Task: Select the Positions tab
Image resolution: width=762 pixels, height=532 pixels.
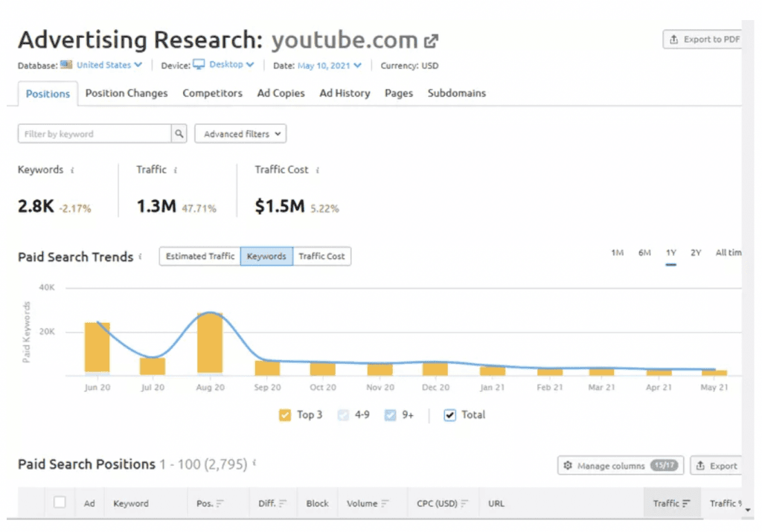Action: pos(48,94)
